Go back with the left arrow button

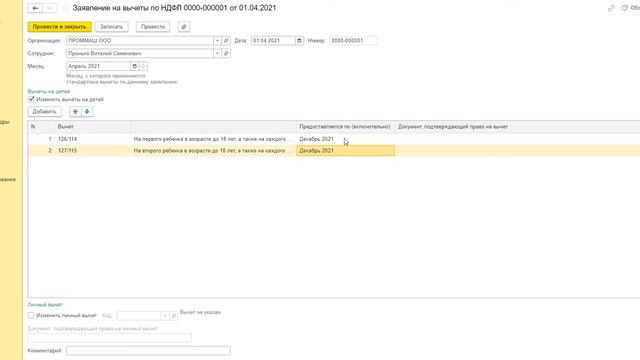pos(35,8)
